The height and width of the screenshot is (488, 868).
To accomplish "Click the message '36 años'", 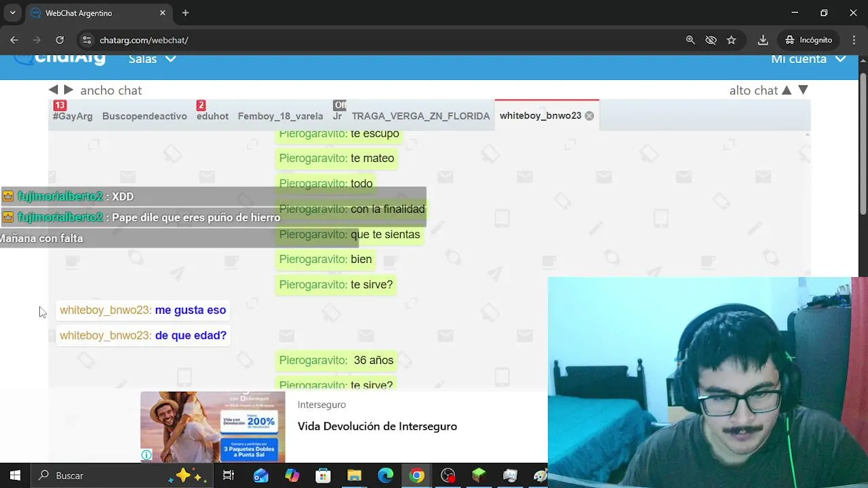I will [373, 360].
